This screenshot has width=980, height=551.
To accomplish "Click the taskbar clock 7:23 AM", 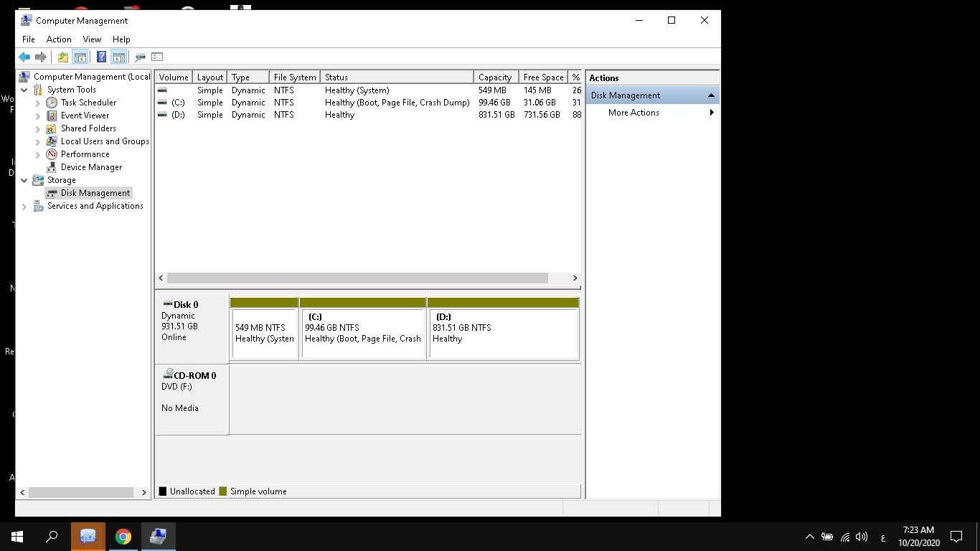I will [x=918, y=530].
